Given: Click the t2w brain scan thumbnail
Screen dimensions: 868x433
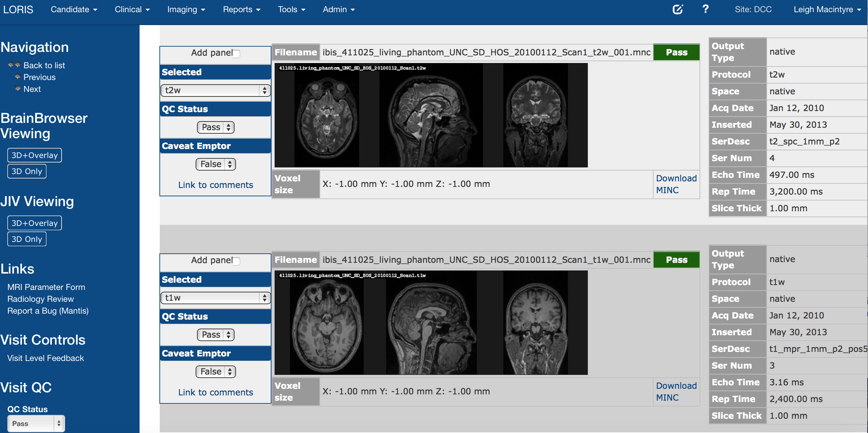Looking at the screenshot, I should (431, 115).
